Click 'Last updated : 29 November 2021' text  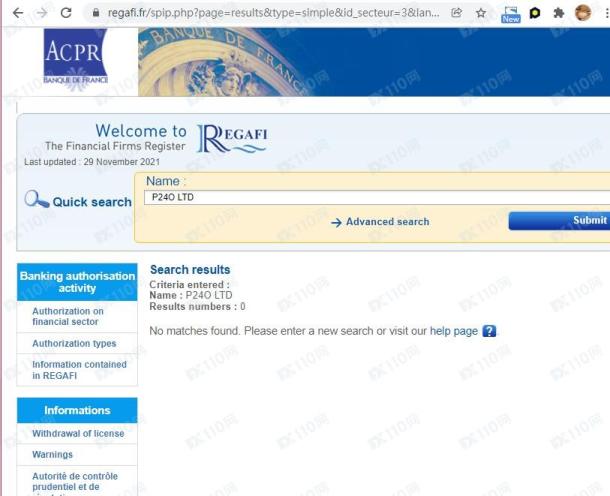(x=92, y=162)
